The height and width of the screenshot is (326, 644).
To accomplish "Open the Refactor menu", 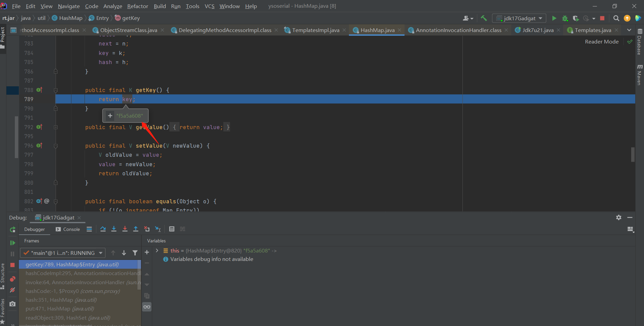I will coord(137,6).
